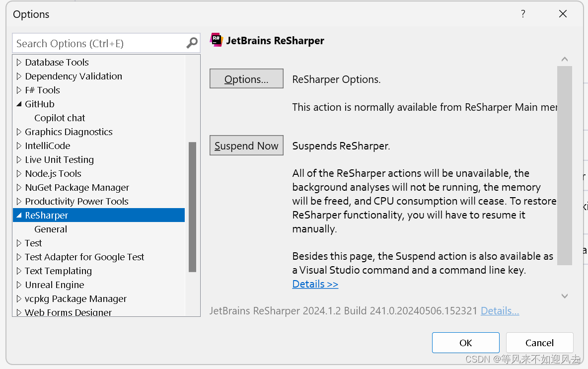Expand the F# Tools node
The width and height of the screenshot is (588, 369).
[19, 90]
